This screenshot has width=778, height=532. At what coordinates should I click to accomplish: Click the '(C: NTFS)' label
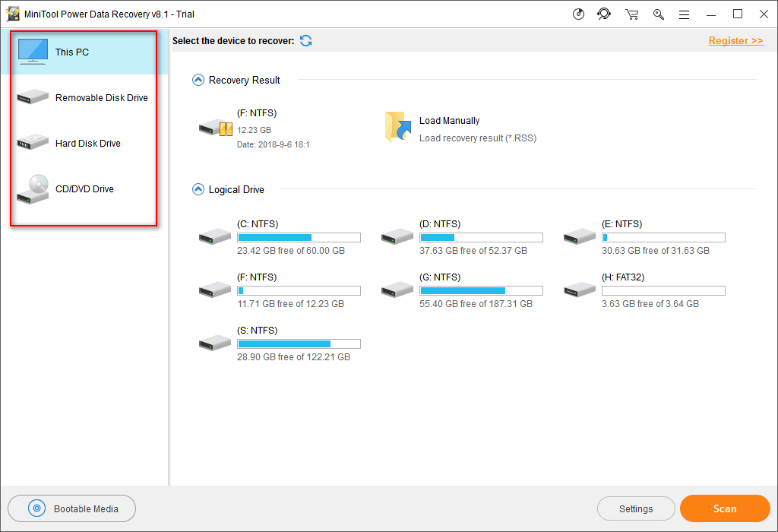pos(258,223)
